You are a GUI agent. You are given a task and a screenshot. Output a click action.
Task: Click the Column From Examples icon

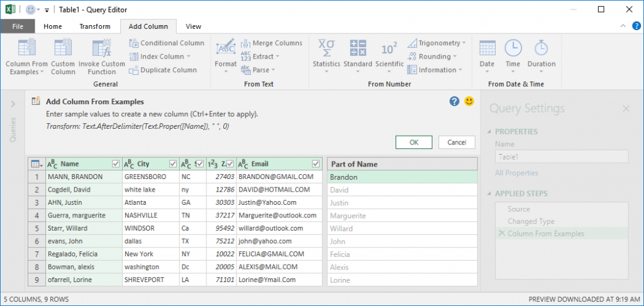point(26,49)
